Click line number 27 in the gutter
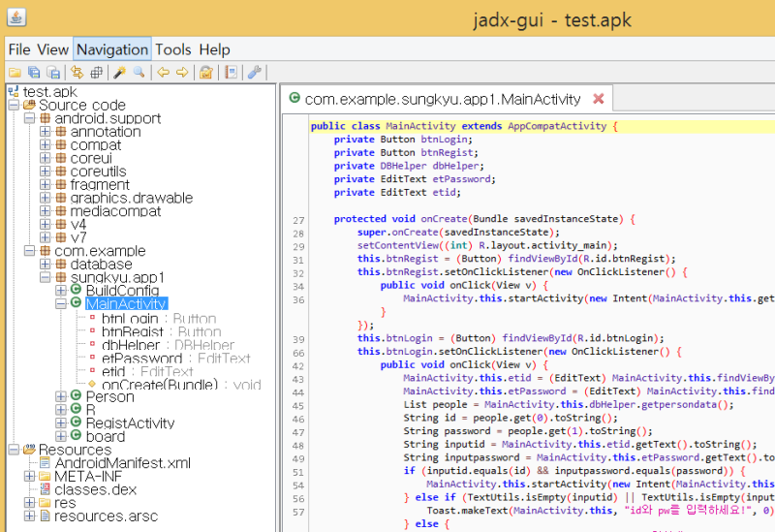Viewport: 775px width, 532px height. [x=298, y=221]
